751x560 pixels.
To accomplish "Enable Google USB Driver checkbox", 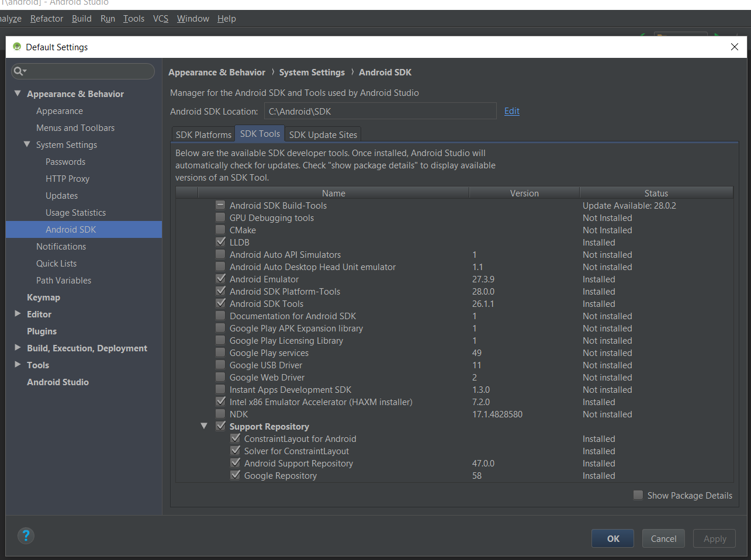I will coord(220,365).
